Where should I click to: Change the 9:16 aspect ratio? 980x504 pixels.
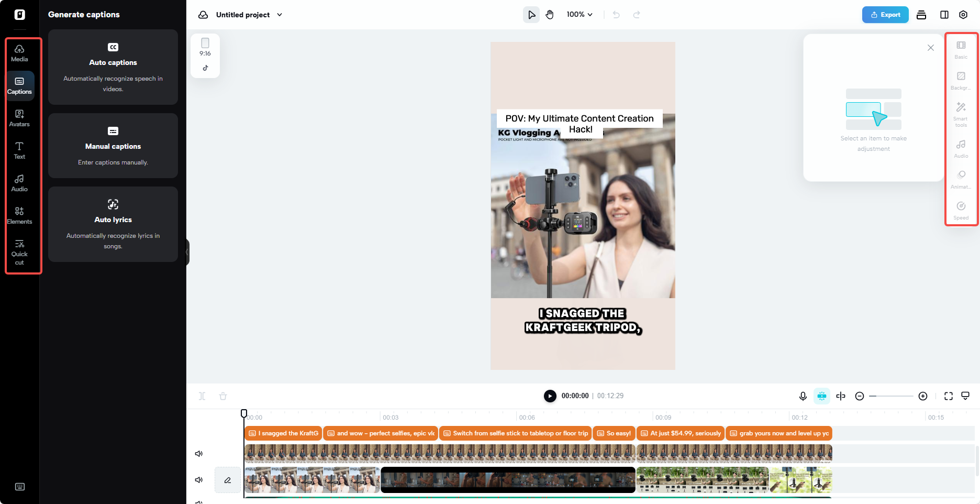tap(205, 48)
